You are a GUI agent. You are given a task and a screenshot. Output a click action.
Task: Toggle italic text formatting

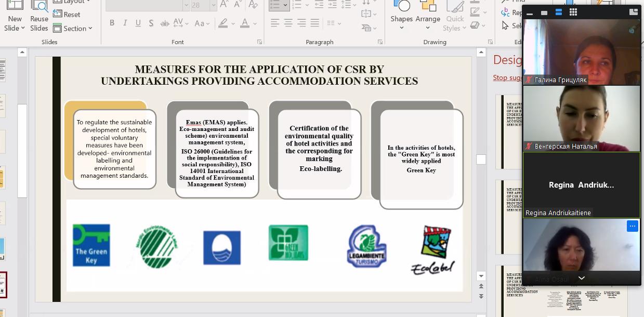pyautogui.click(x=125, y=23)
